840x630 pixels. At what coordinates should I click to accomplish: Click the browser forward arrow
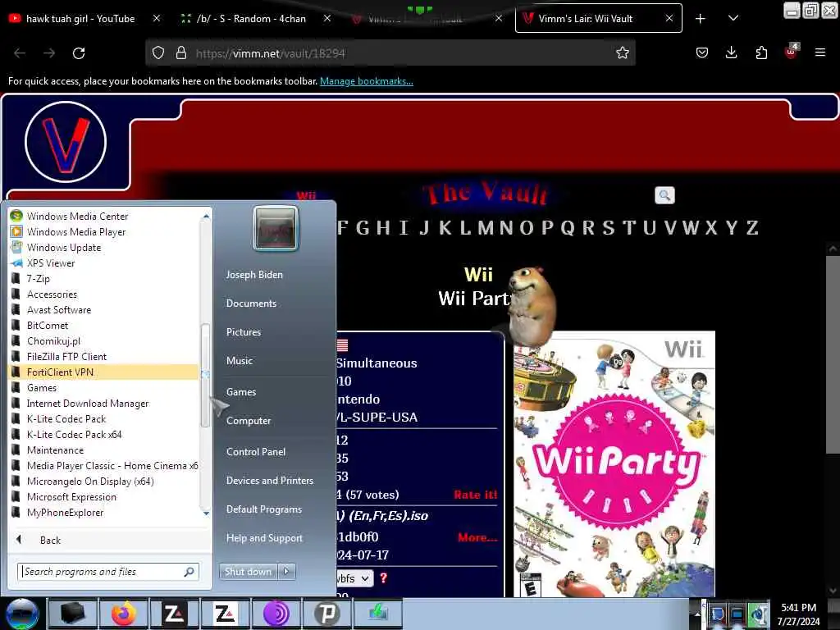click(49, 53)
